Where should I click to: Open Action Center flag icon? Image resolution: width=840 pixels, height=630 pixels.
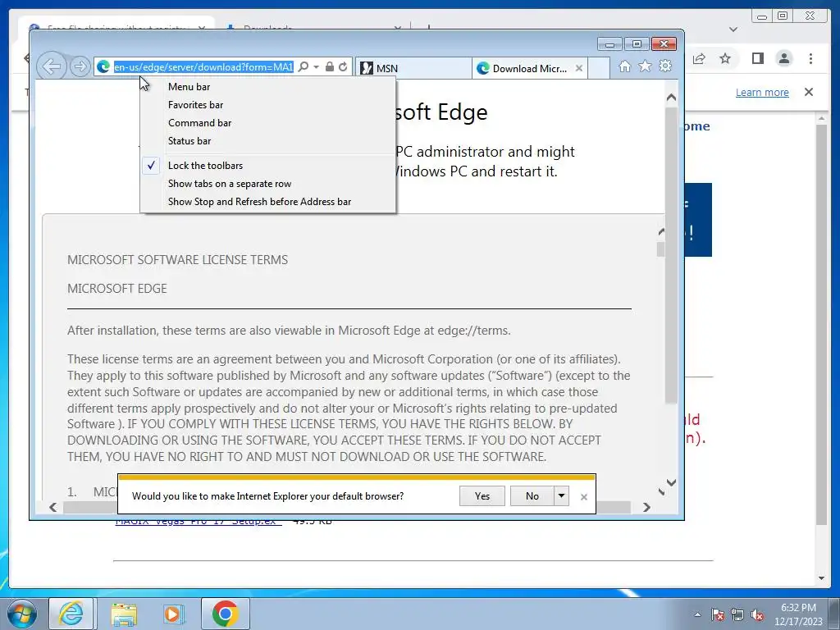click(x=718, y=614)
